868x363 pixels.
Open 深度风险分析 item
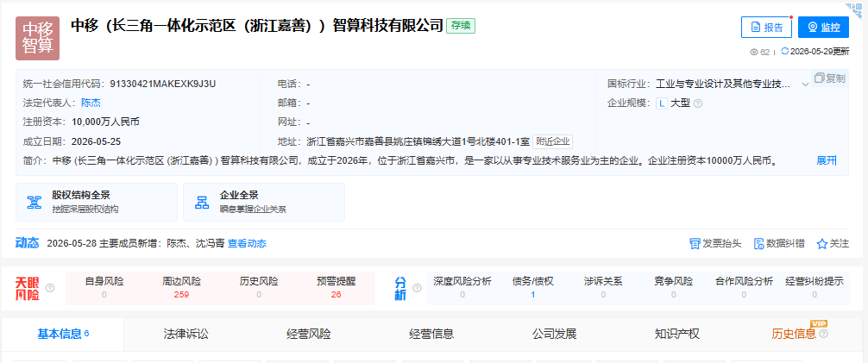coord(462,288)
